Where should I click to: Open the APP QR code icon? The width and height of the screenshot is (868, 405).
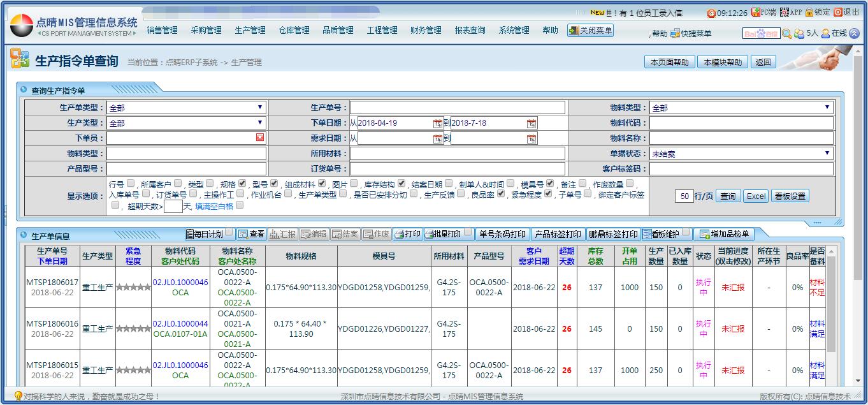(784, 13)
